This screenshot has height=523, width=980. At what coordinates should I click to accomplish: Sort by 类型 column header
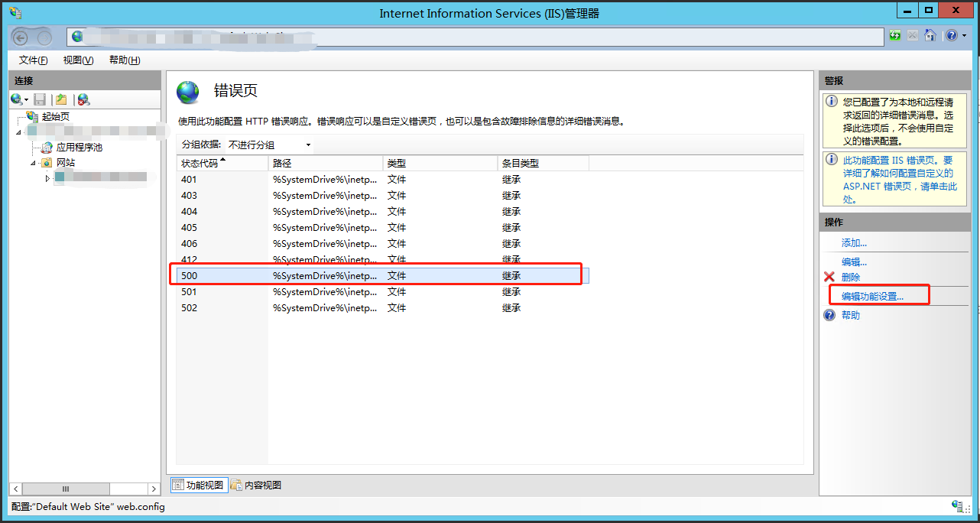(x=440, y=163)
